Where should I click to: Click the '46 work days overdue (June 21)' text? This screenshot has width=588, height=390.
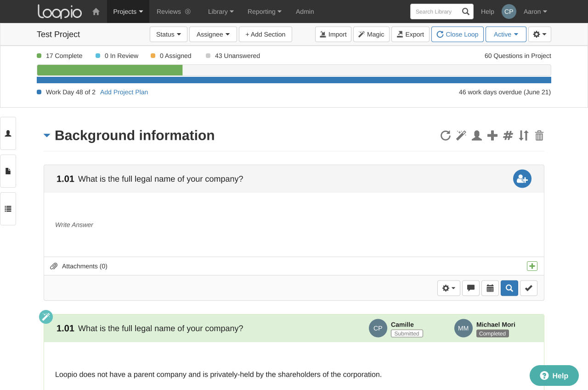pyautogui.click(x=505, y=92)
